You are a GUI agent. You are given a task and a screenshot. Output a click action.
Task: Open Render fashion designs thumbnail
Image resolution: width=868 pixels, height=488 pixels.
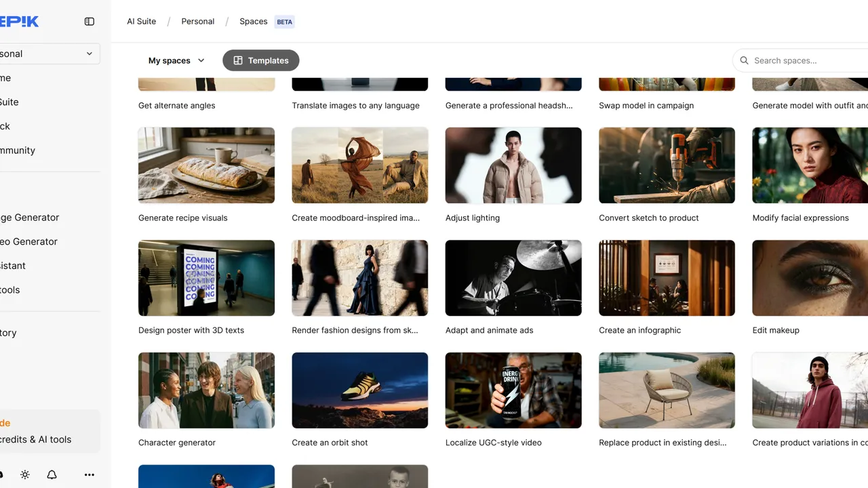pos(360,278)
